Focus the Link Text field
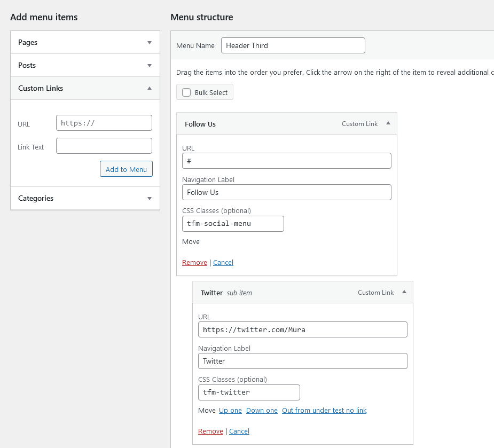 coord(104,146)
